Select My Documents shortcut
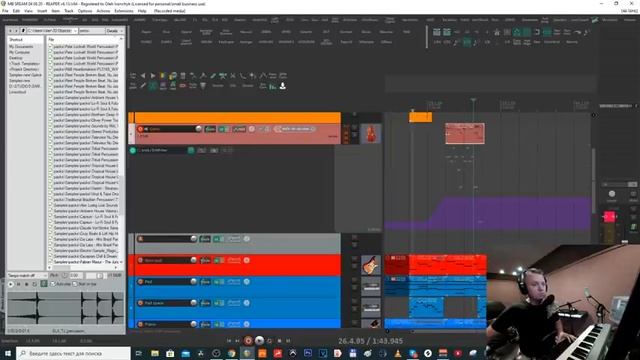640x360 pixels. (21, 47)
